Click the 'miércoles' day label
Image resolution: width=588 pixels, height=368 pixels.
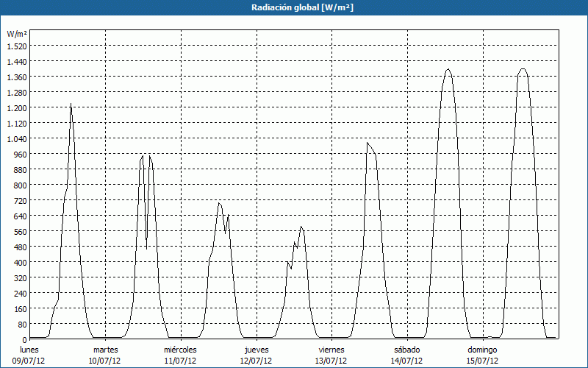tap(180, 350)
